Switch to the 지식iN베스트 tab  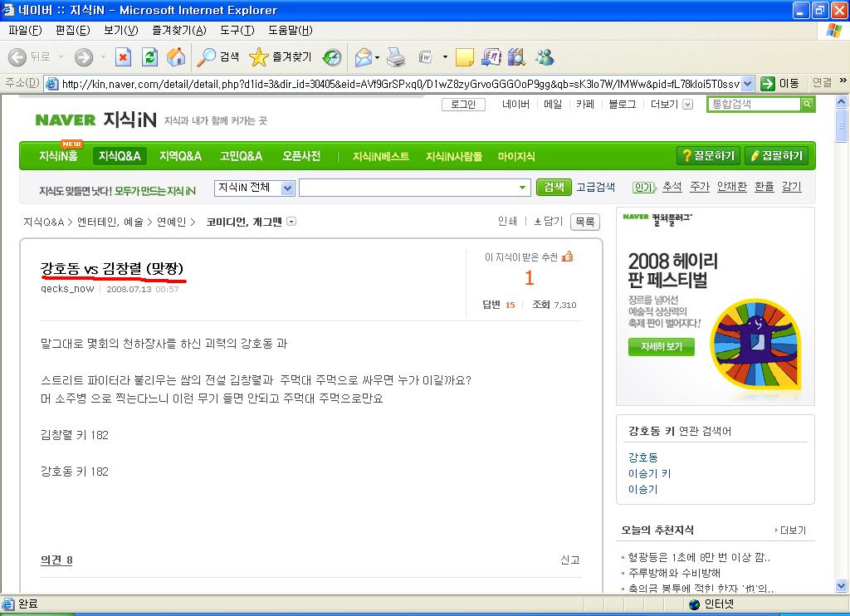380,156
